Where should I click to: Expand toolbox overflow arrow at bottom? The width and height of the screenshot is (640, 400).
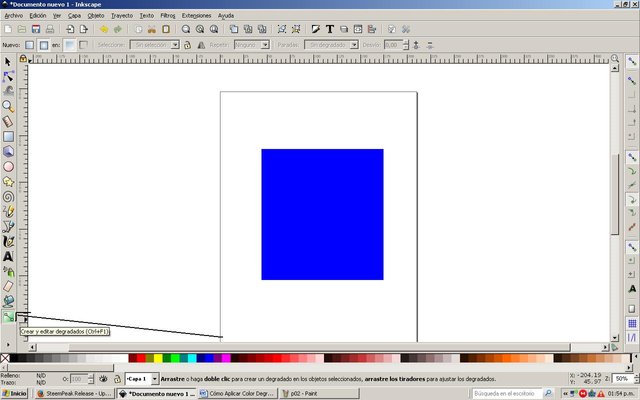tap(8, 345)
